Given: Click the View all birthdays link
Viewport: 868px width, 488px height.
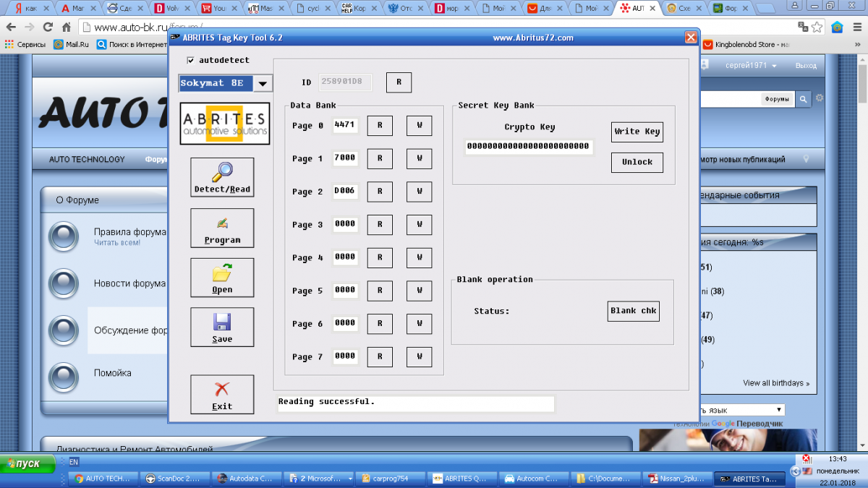Looking at the screenshot, I should pyautogui.click(x=776, y=383).
